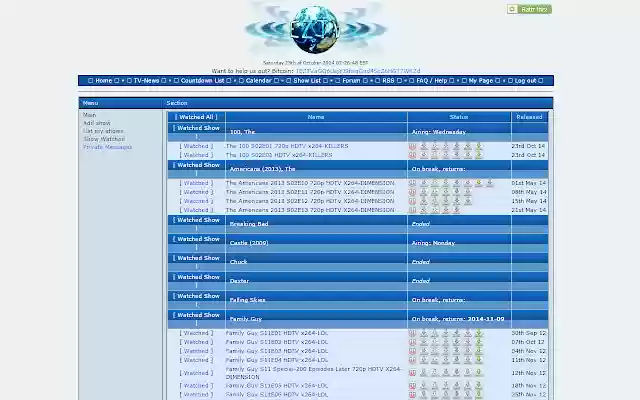
Task: Click the Status column header
Action: [459, 117]
